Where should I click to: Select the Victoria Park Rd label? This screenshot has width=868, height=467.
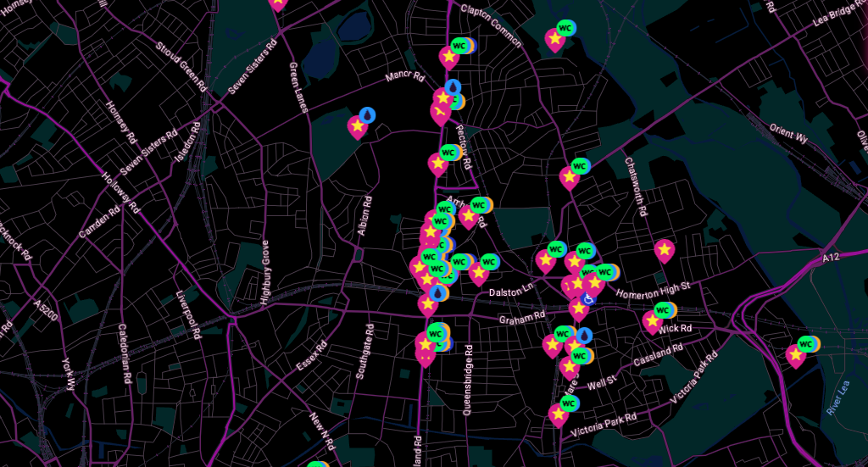[x=604, y=424]
